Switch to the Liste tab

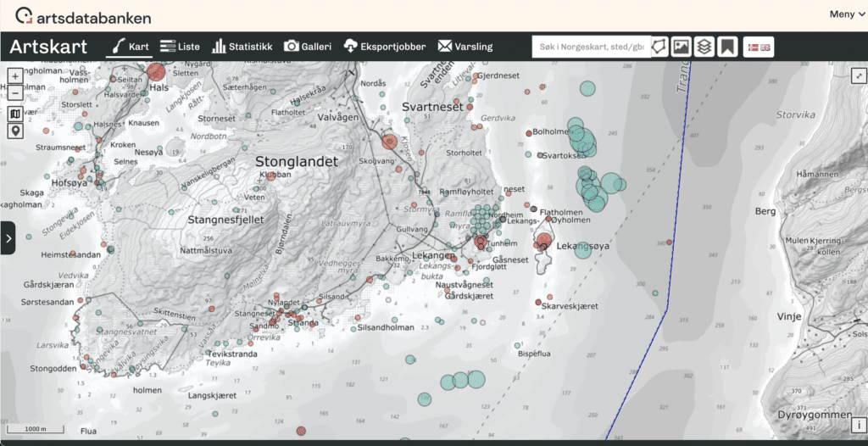click(180, 47)
